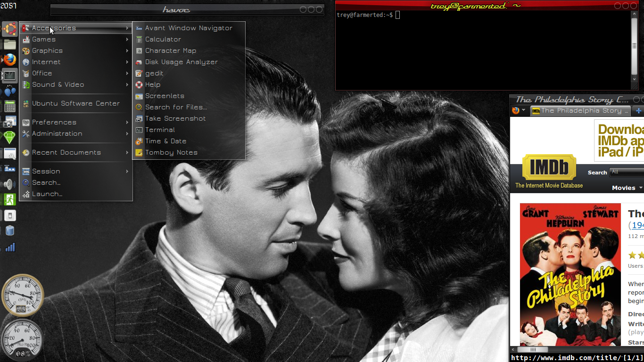Image resolution: width=644 pixels, height=362 pixels.
Task: Select the Accessories menu entry
Action: 75,28
